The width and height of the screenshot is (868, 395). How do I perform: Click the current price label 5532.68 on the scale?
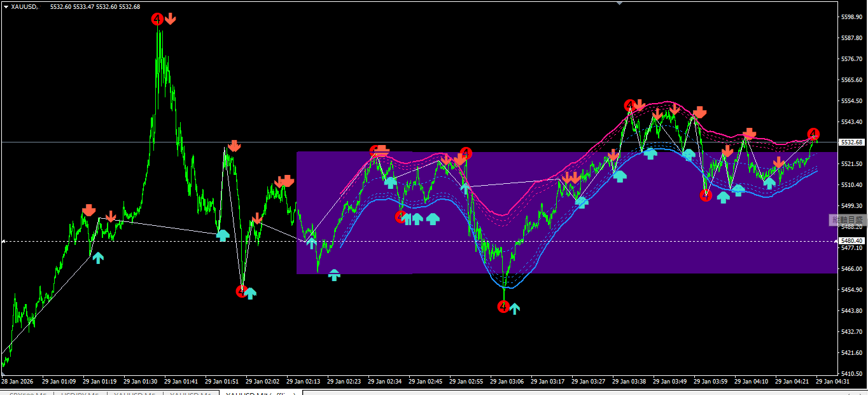pyautogui.click(x=850, y=142)
